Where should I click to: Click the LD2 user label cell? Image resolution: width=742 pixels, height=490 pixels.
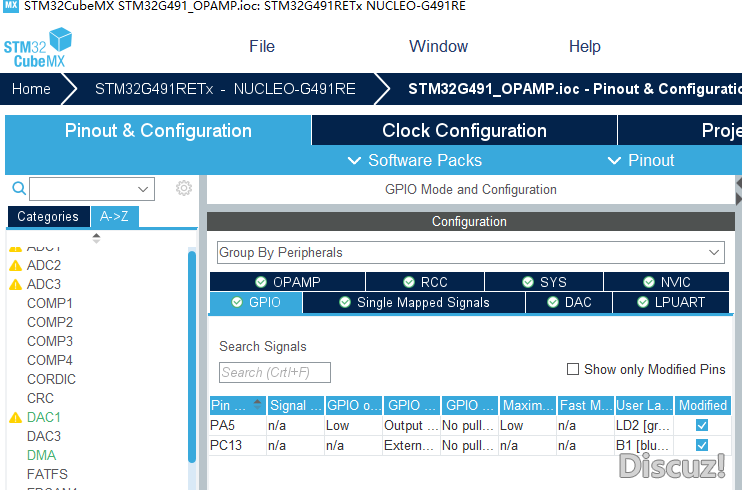tap(644, 426)
